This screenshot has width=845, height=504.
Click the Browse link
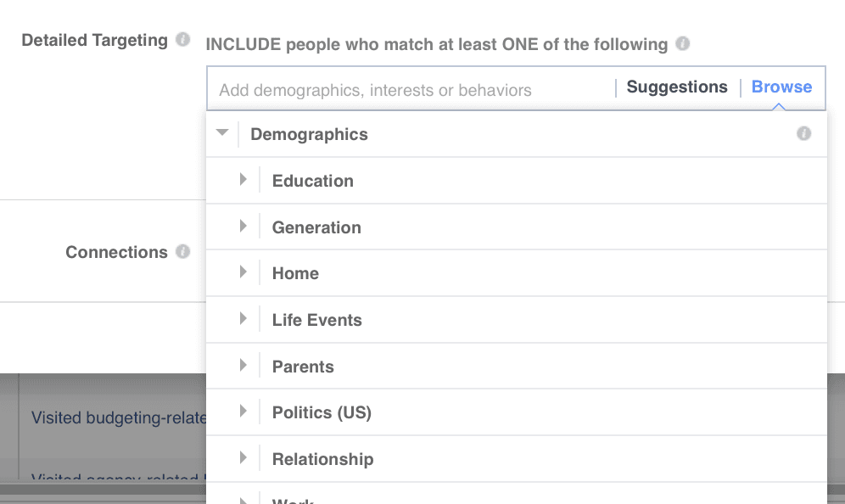tap(781, 87)
